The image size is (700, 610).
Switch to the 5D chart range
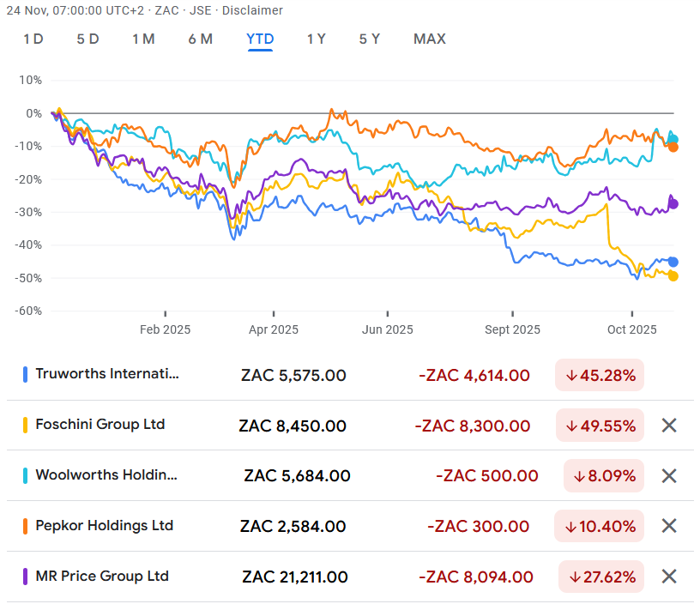pyautogui.click(x=87, y=39)
